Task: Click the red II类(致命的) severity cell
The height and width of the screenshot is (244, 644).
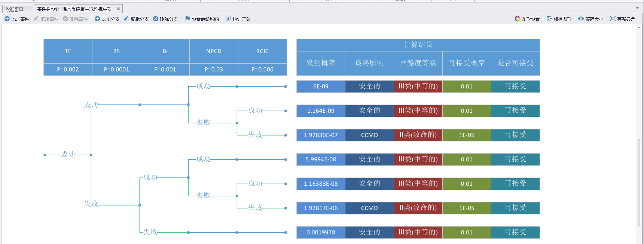Action: (x=418, y=135)
